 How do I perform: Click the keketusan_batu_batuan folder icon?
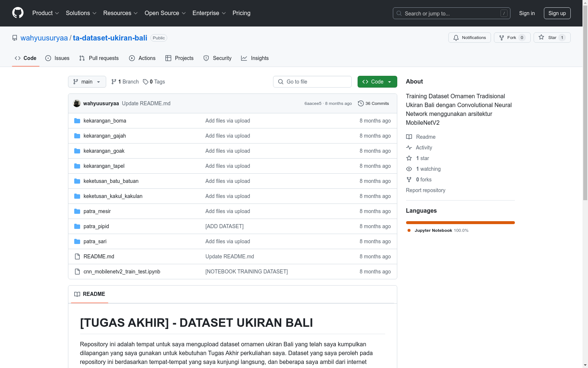pyautogui.click(x=77, y=181)
